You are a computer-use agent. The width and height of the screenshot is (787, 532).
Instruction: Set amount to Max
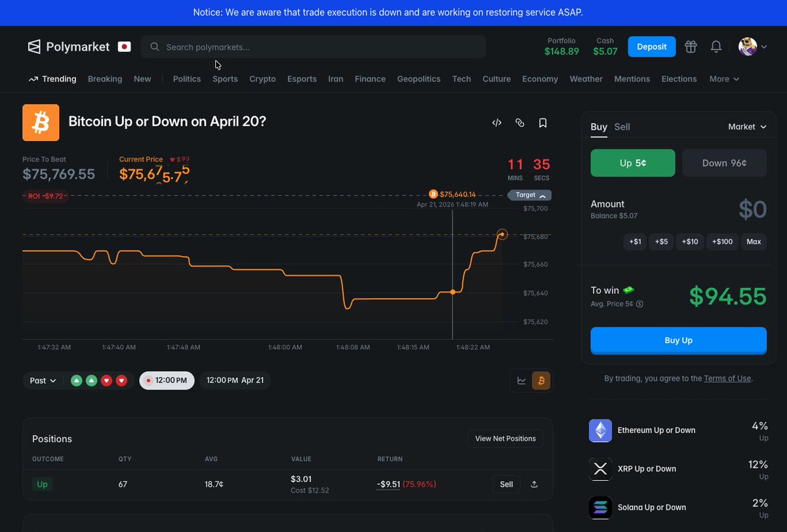click(x=754, y=241)
